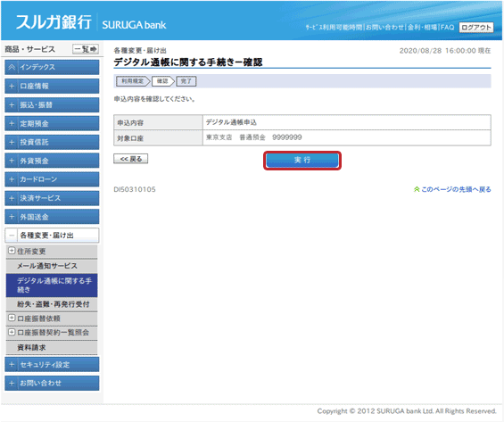Expand the 決済サービス plus icon
The width and height of the screenshot is (504, 422).
(12, 198)
